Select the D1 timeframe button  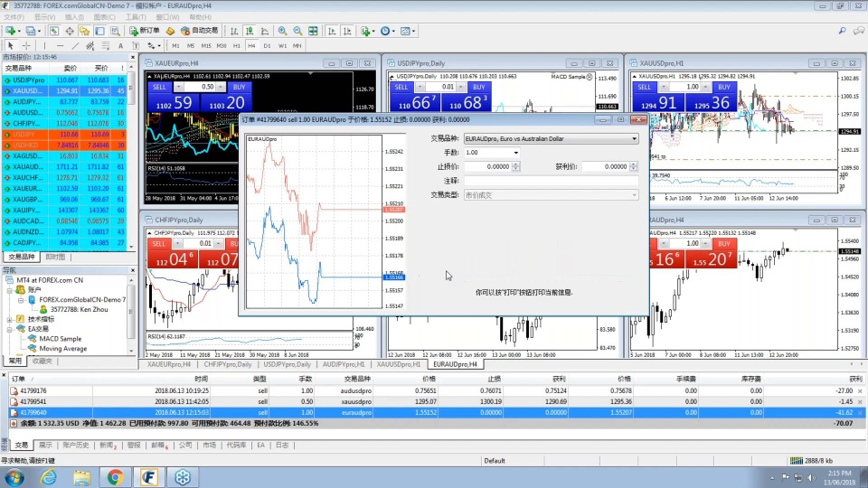(267, 45)
